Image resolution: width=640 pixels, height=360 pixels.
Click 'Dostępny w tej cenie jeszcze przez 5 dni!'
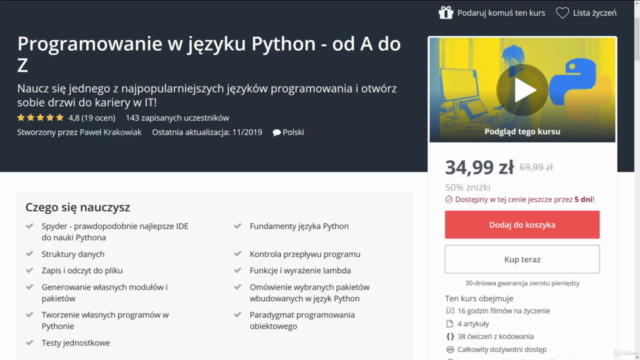[x=524, y=200]
